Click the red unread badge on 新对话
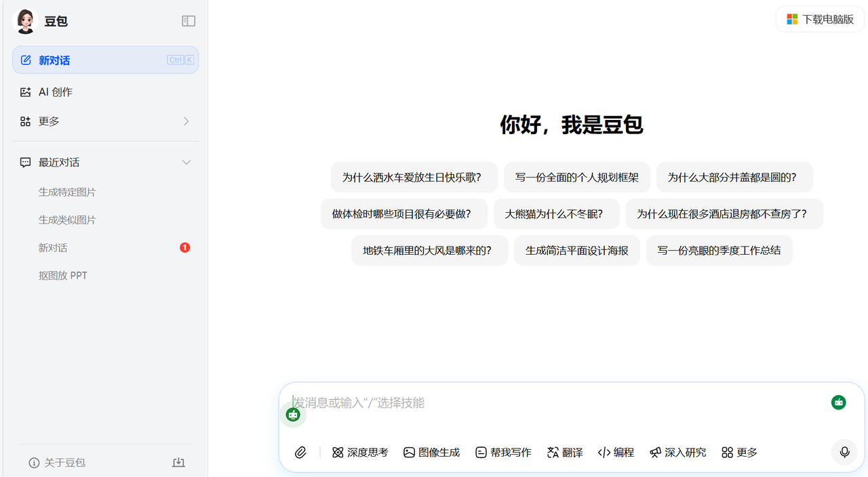Image resolution: width=868 pixels, height=477 pixels. 185,248
